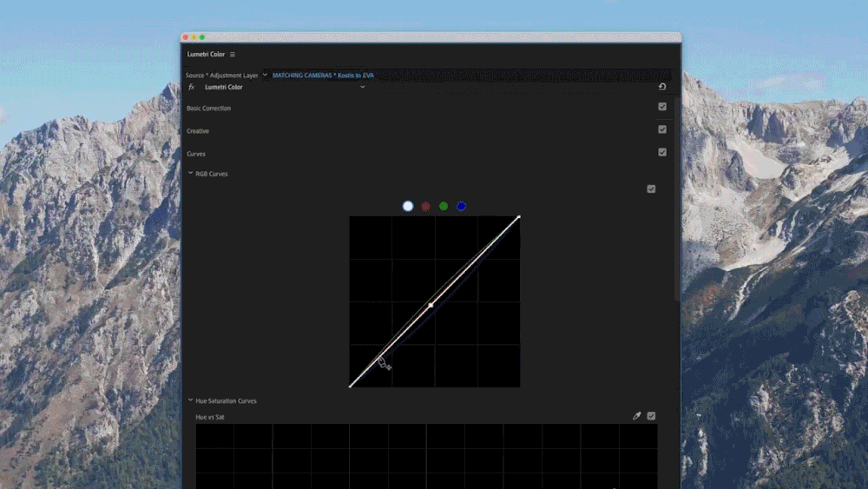The height and width of the screenshot is (489, 868).
Task: Select the Hue vs Sat eyedropper
Action: tap(636, 416)
